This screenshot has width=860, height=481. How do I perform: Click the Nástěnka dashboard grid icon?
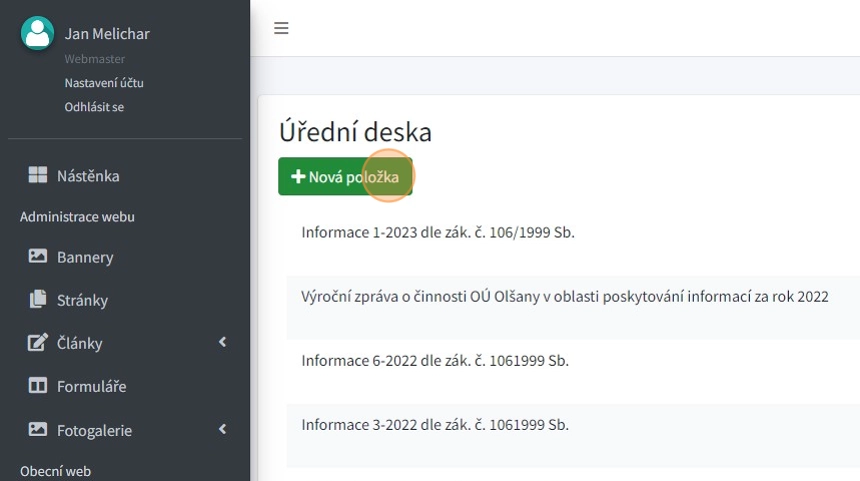[38, 176]
